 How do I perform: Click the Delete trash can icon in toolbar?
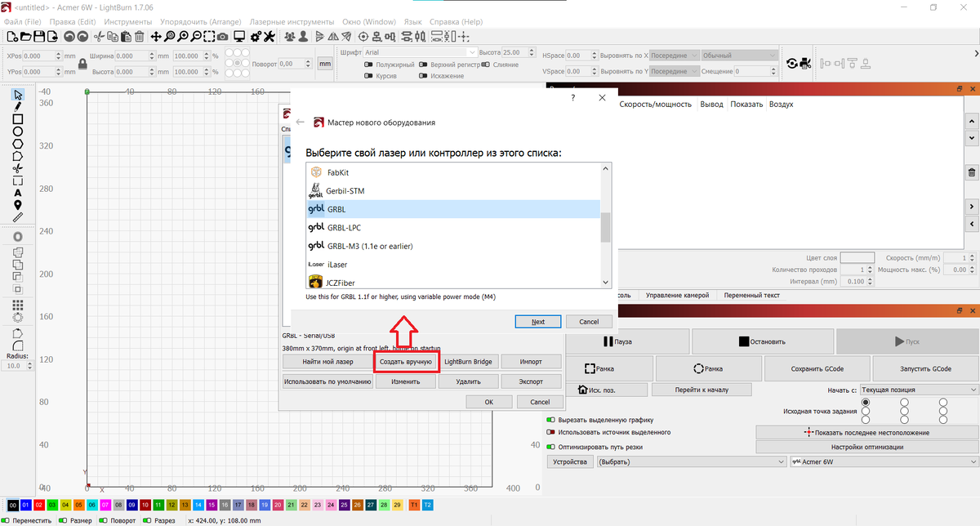[x=140, y=37]
